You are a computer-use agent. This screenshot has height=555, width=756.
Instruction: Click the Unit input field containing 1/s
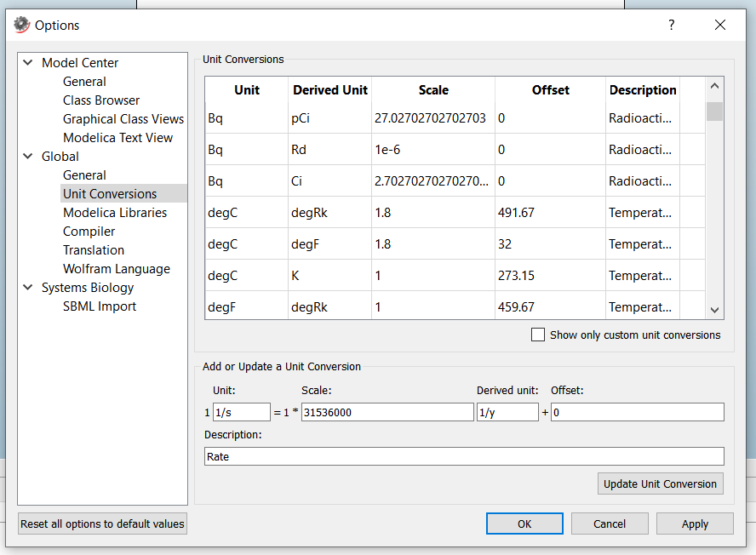[x=242, y=412]
